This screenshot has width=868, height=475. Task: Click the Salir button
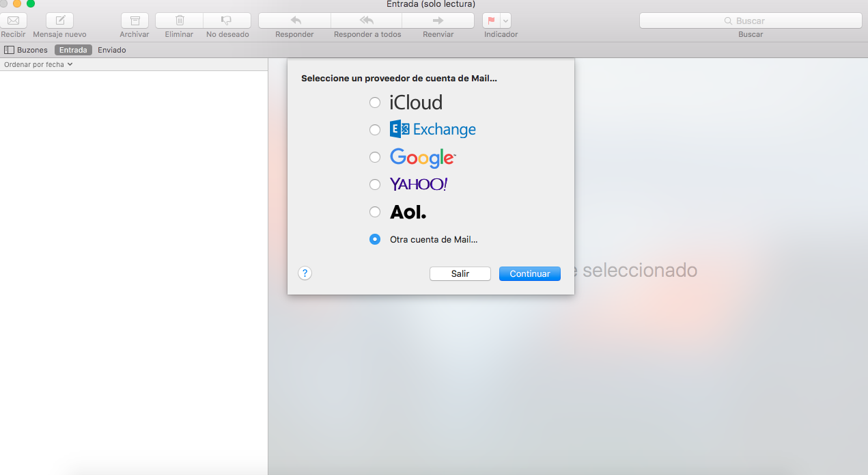pyautogui.click(x=460, y=273)
